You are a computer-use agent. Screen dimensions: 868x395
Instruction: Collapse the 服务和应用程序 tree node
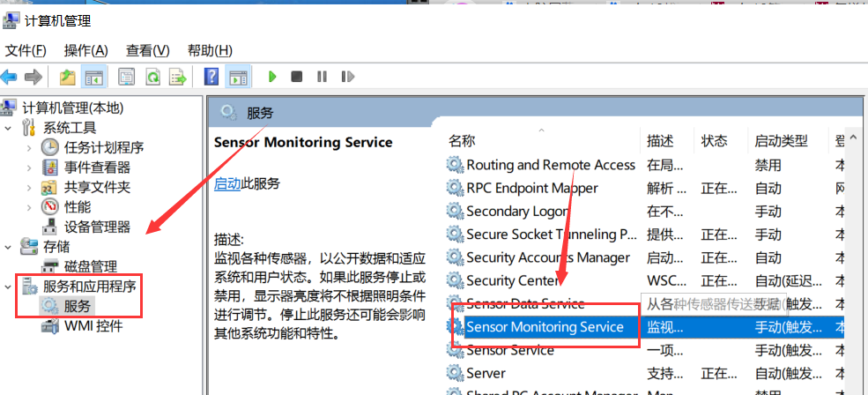coord(9,286)
